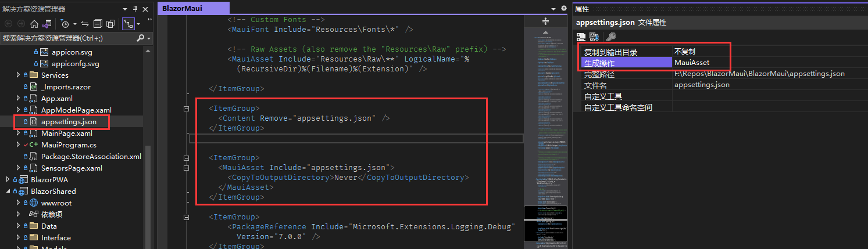Collapse the Content Remove ItemGroup in the editor
The width and height of the screenshot is (868, 249).
tap(187, 109)
